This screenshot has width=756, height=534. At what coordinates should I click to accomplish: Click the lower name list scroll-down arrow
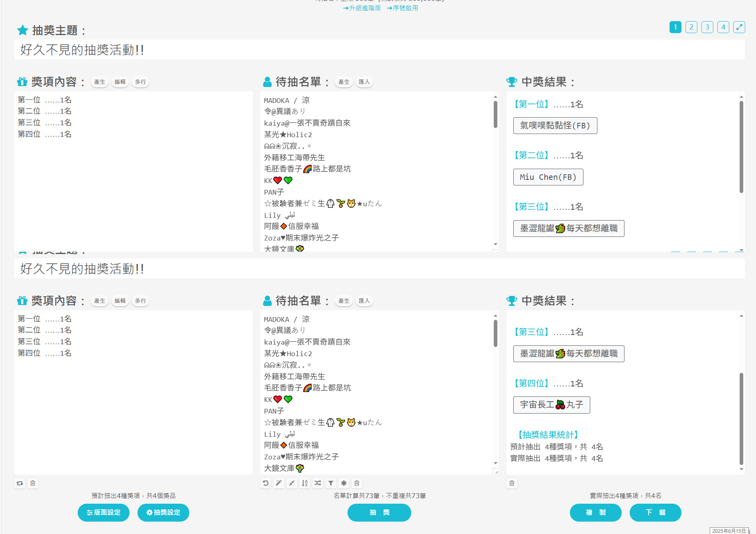(x=495, y=463)
